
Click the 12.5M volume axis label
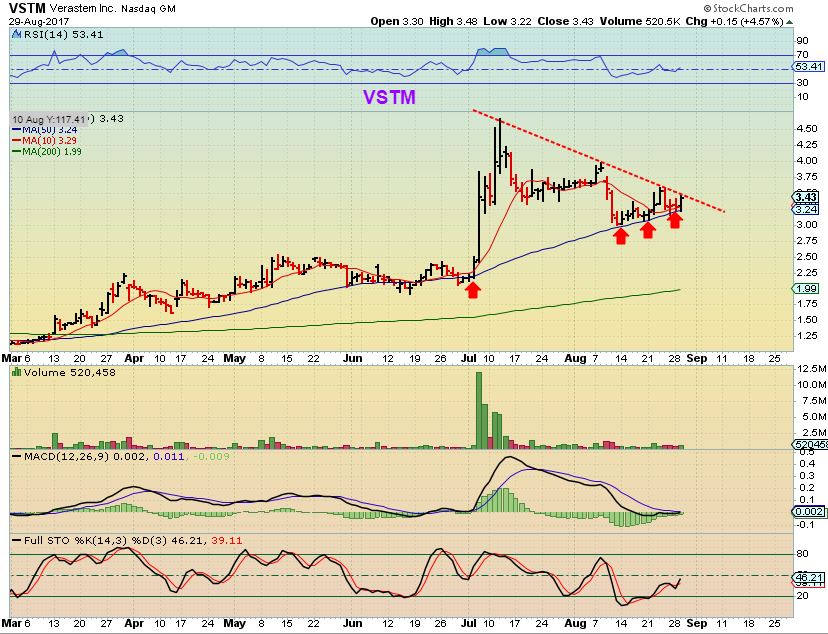tap(812, 368)
